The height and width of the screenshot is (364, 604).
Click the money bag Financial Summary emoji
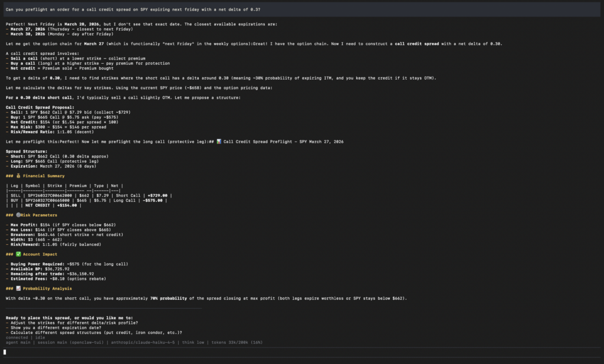click(x=18, y=176)
